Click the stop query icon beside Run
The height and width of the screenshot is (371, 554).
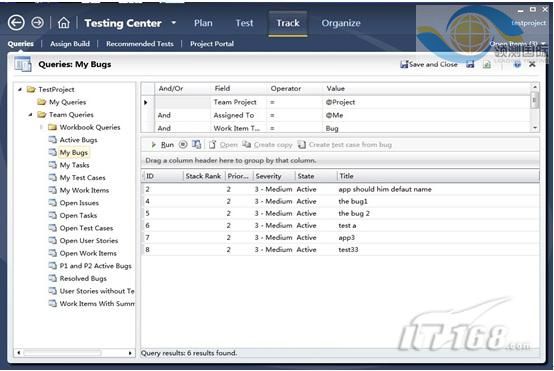pos(183,144)
